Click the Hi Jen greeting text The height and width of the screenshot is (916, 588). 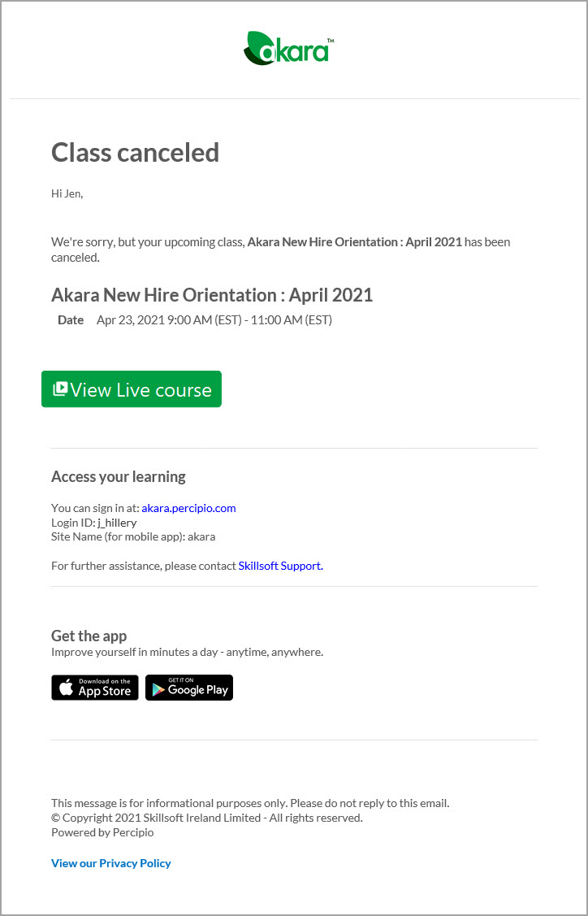pyautogui.click(x=67, y=193)
